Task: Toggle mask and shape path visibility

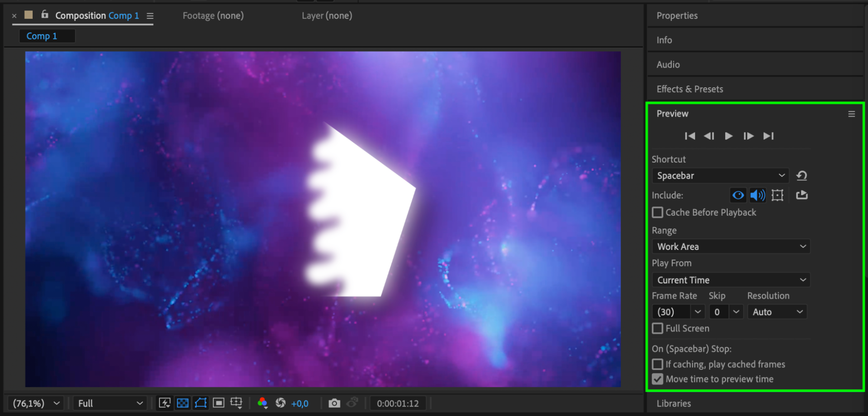Action: (201, 403)
